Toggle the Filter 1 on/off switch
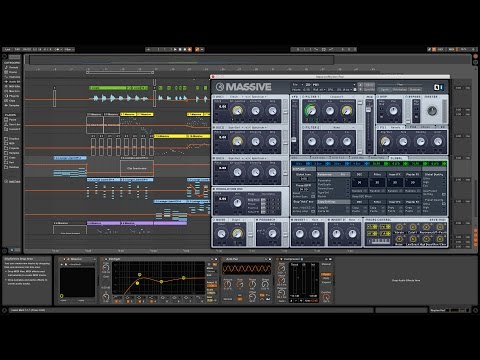Image resolution: width=480 pixels, height=360 pixels. point(304,97)
